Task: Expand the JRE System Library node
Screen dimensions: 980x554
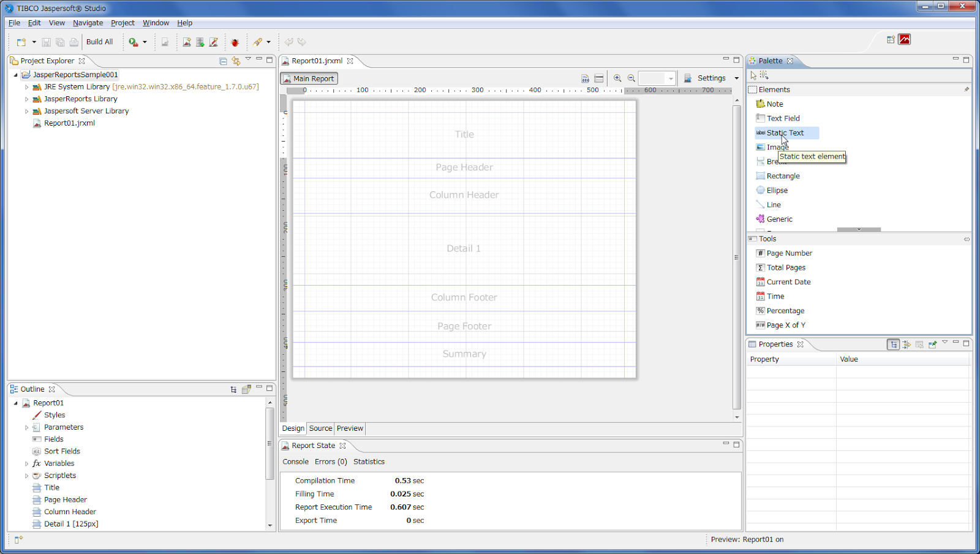Action: [x=26, y=87]
